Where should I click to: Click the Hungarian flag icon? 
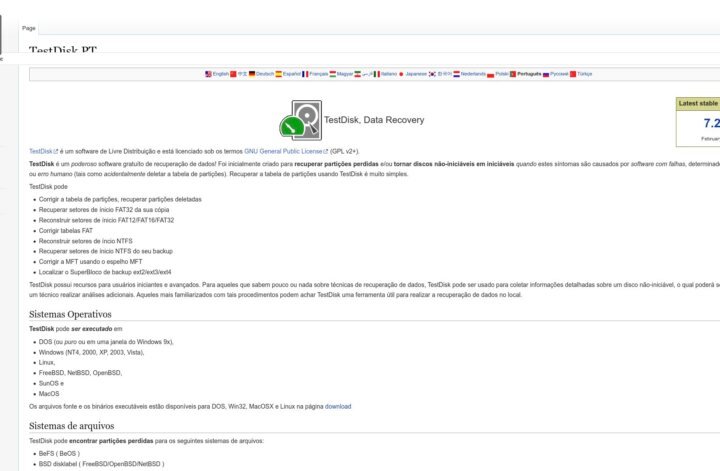(x=332, y=74)
